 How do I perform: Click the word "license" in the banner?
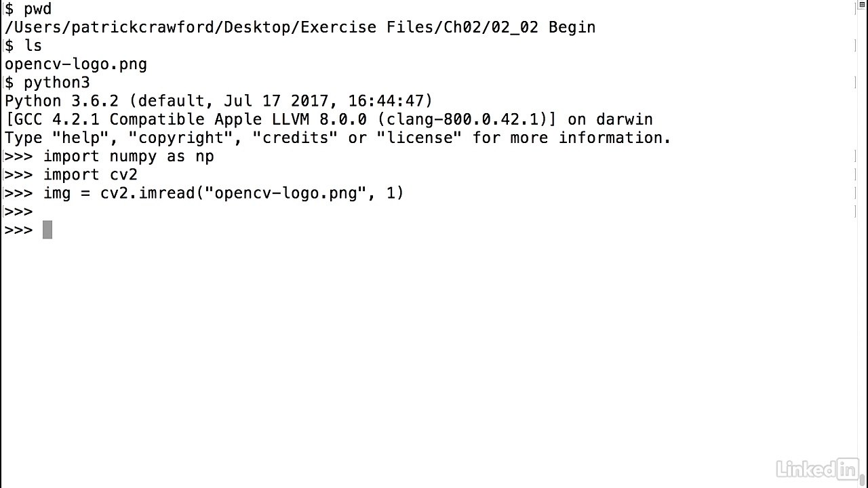419,138
